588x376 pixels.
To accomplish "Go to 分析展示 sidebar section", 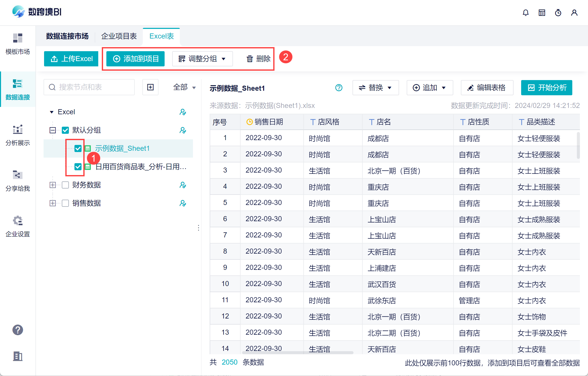I will 17,135.
